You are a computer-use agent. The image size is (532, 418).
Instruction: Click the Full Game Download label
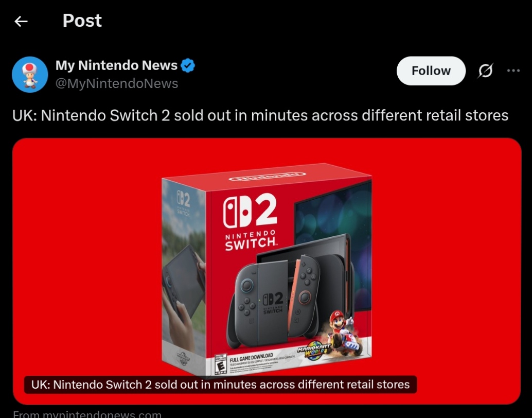coord(252,358)
